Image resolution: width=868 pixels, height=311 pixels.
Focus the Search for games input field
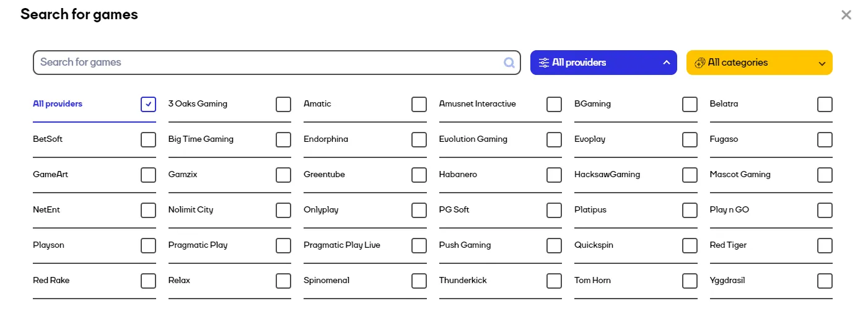click(x=277, y=63)
